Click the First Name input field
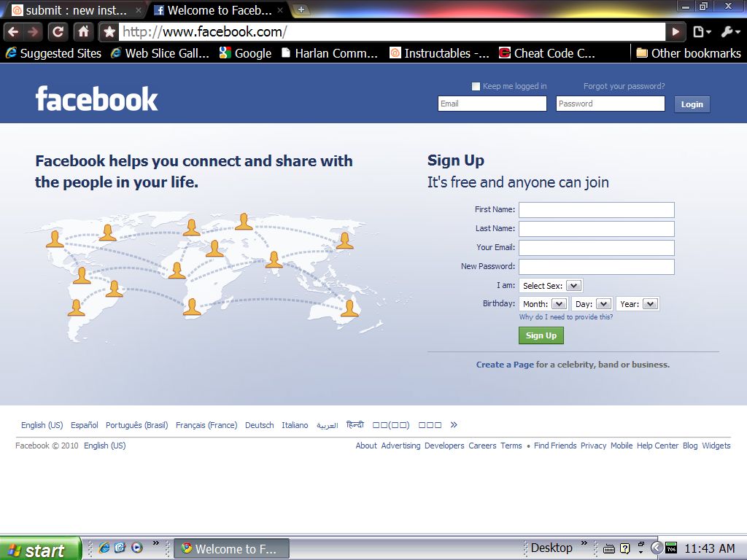This screenshot has width=747, height=560. click(597, 209)
